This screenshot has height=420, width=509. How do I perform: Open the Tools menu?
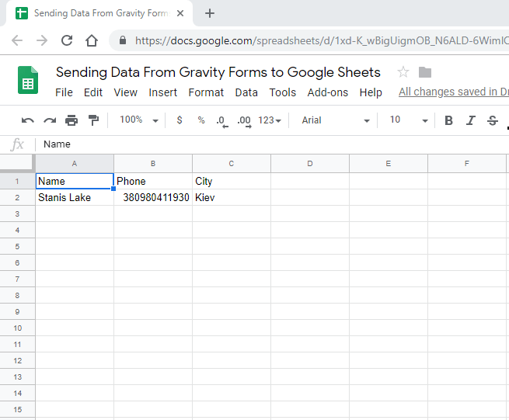point(282,92)
